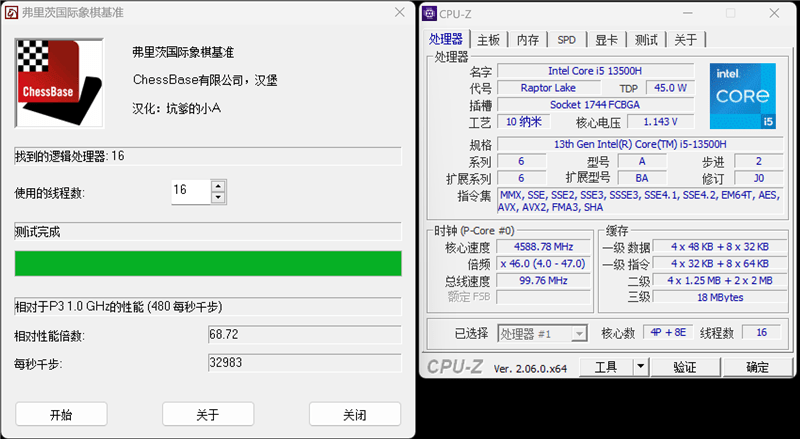Close the Fritz Chess Benchmark window

399,12
